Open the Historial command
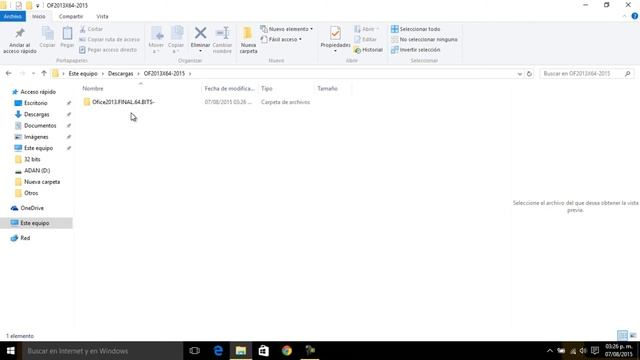This screenshot has width=640, height=360. (x=369, y=50)
